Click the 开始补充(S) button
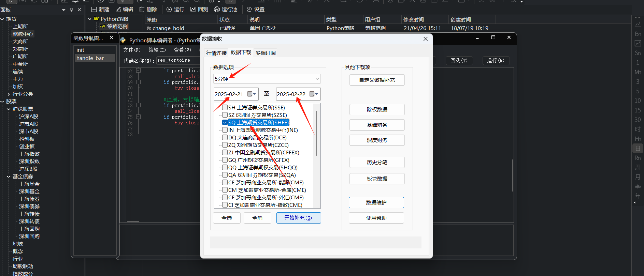 point(299,218)
